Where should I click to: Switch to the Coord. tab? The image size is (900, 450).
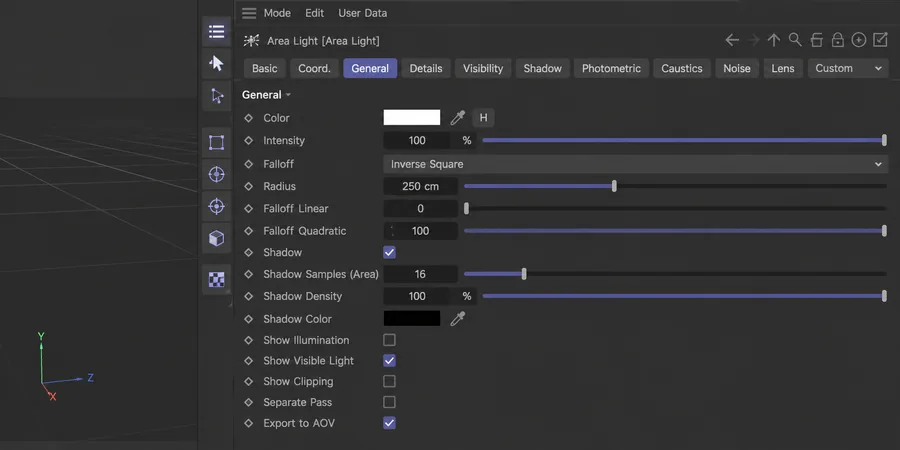[315, 68]
